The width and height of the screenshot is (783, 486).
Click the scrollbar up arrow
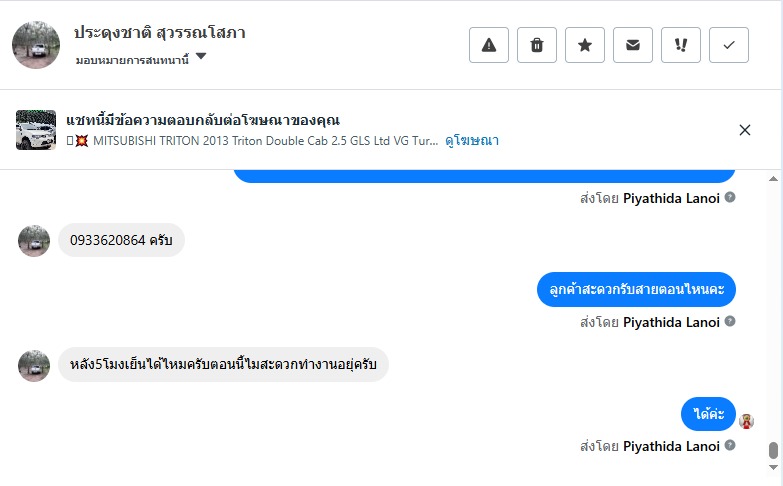coord(773,178)
